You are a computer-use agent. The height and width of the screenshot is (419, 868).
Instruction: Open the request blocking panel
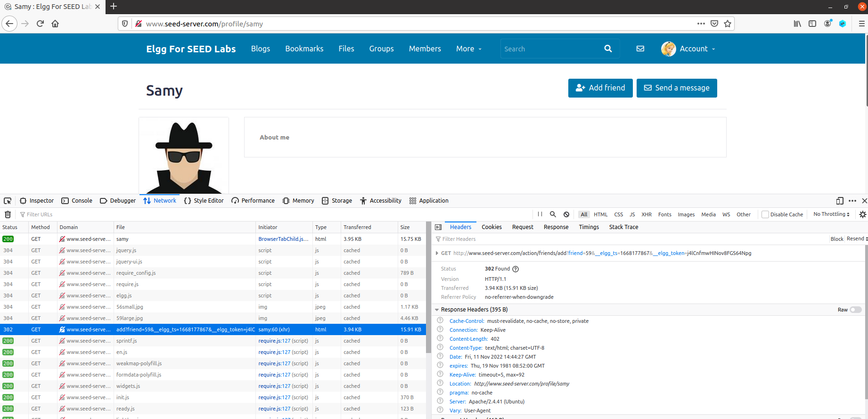coord(566,214)
